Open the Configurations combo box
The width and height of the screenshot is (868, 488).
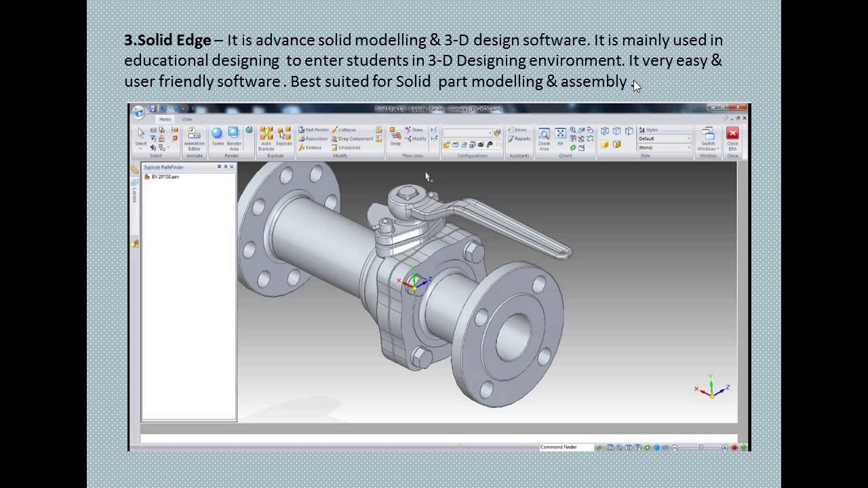[x=469, y=133]
